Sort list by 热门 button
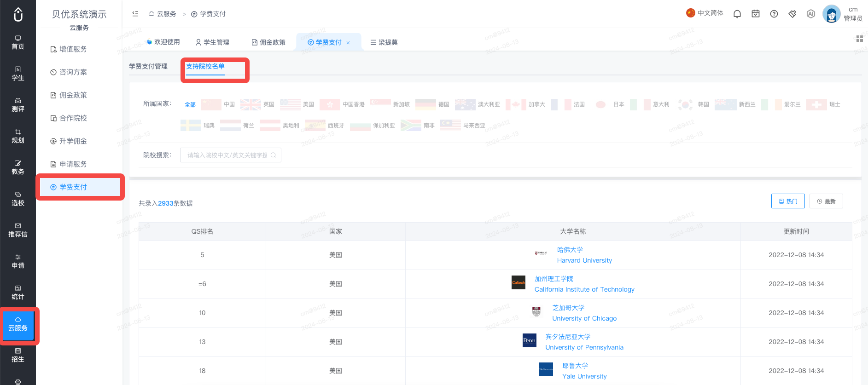The image size is (868, 385). pyautogui.click(x=788, y=201)
